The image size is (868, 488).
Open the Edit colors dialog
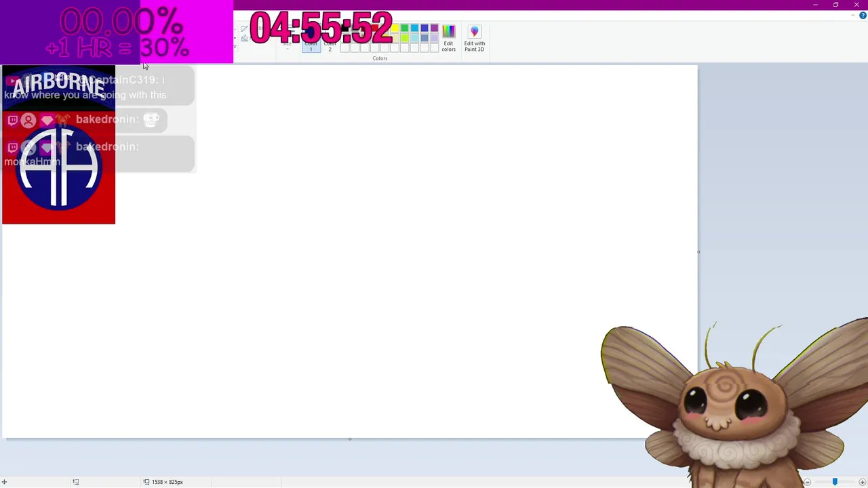(x=448, y=39)
